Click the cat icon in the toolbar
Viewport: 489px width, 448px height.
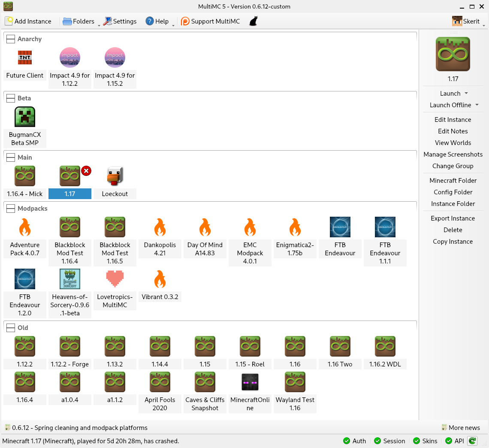[x=254, y=21]
